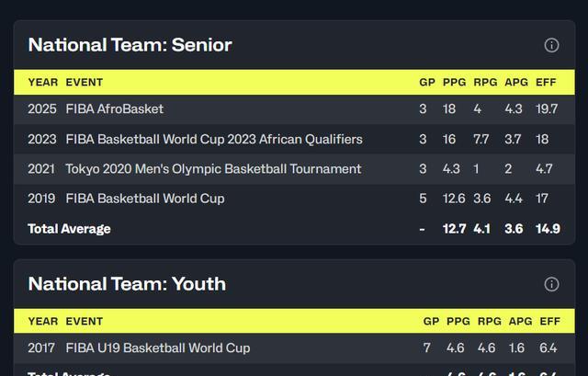Select the National Team: Youth heading

pos(127,284)
